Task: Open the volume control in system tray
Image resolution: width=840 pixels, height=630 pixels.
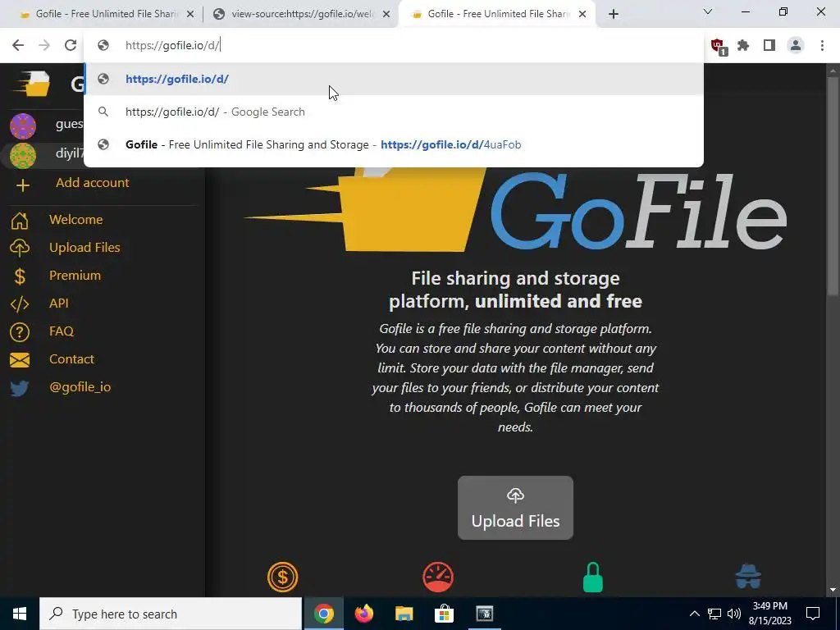Action: (x=734, y=614)
